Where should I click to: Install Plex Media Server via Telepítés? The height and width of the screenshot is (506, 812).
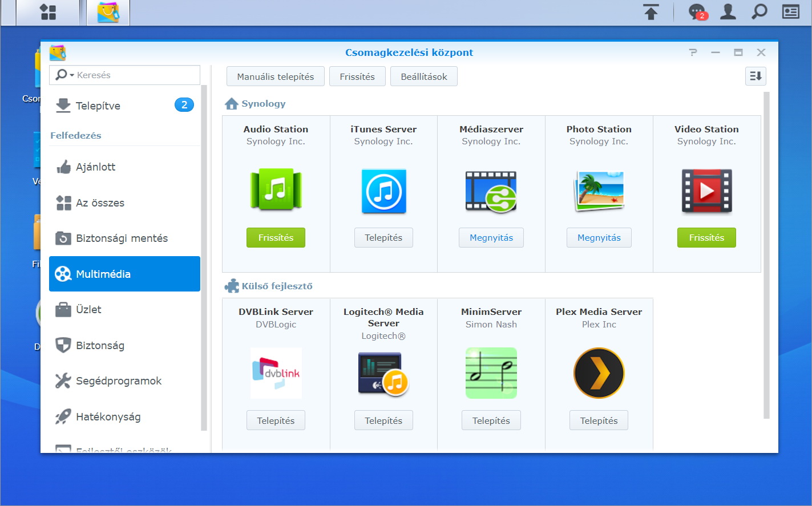pos(599,420)
